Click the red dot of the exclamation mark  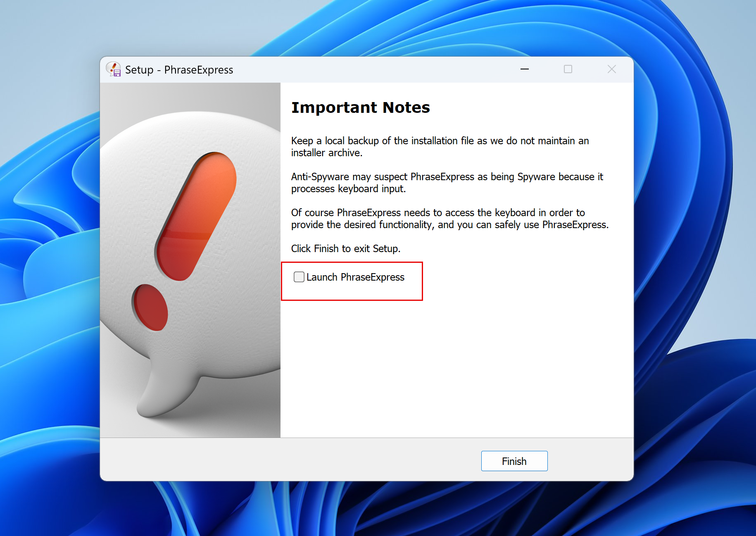coord(150,307)
